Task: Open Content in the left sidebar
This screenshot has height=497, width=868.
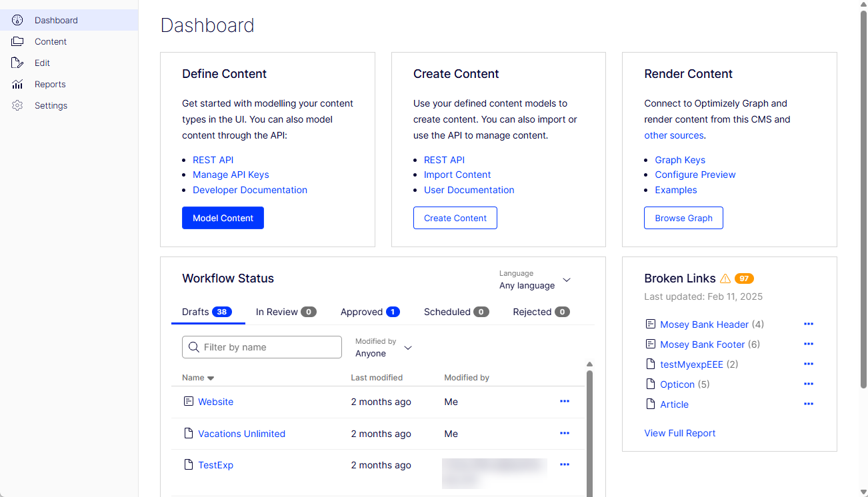Action: click(69, 41)
